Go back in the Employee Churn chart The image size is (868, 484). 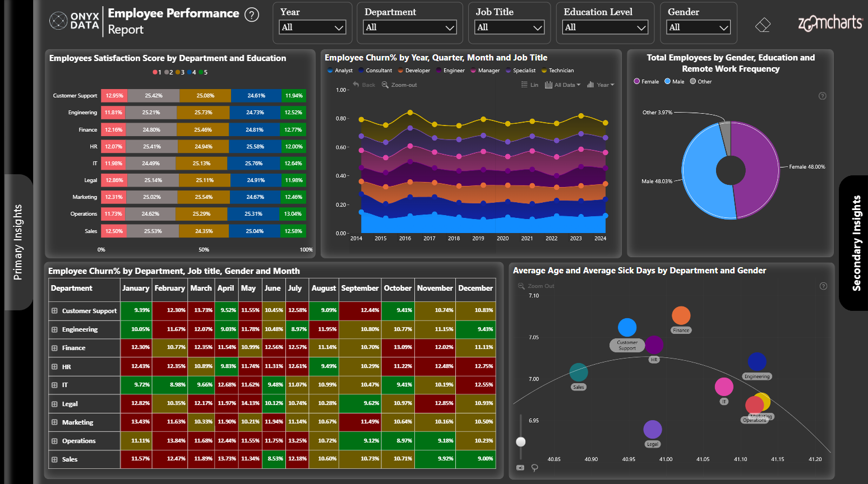point(364,85)
